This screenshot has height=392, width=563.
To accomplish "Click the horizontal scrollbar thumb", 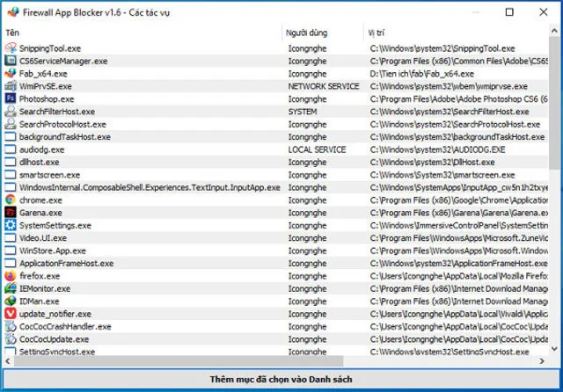I will pyautogui.click(x=179, y=360).
